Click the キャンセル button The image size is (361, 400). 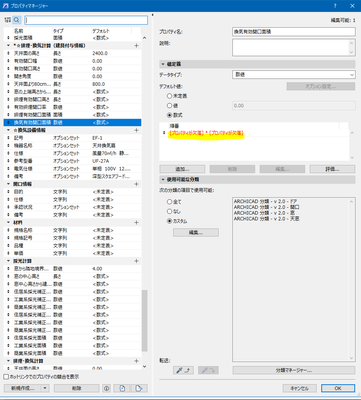(300, 389)
